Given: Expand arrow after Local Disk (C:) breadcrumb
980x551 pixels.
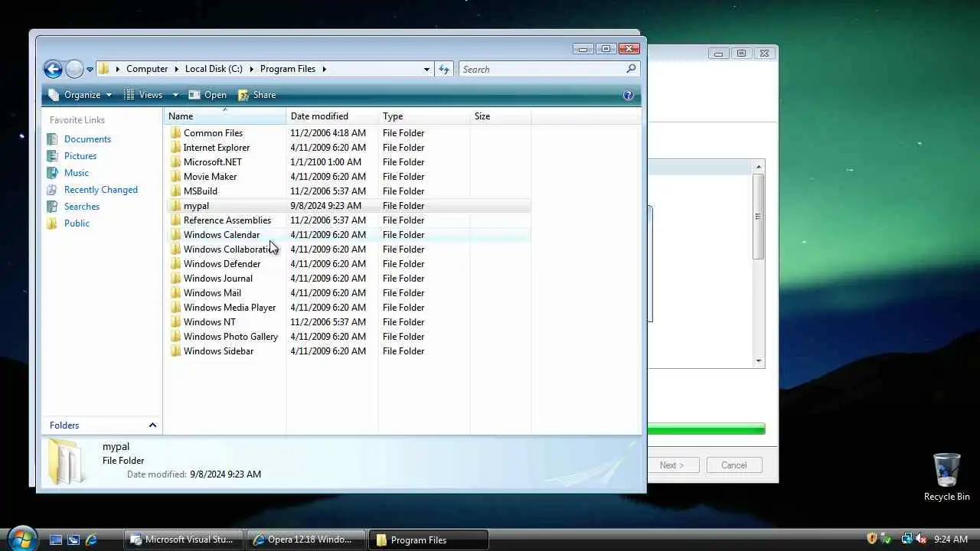Looking at the screenshot, I should pyautogui.click(x=251, y=69).
